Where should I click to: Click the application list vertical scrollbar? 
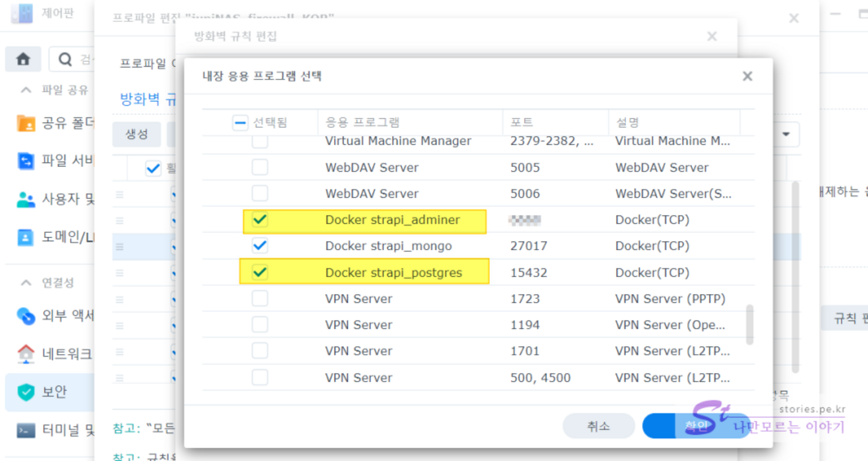749,324
